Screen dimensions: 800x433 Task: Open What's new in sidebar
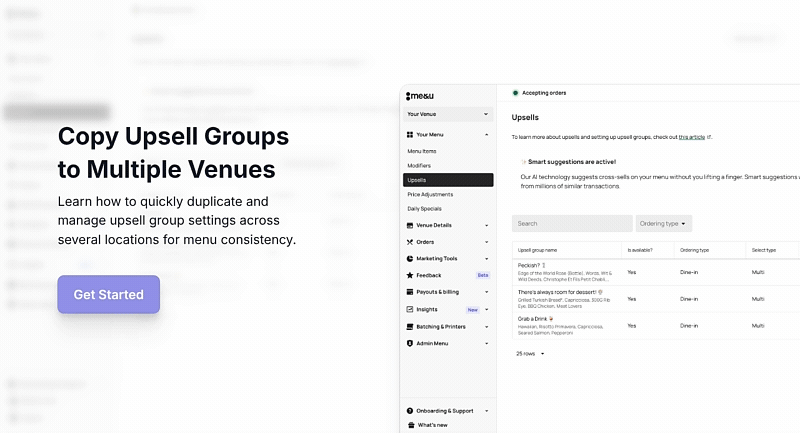pyautogui.click(x=433, y=425)
